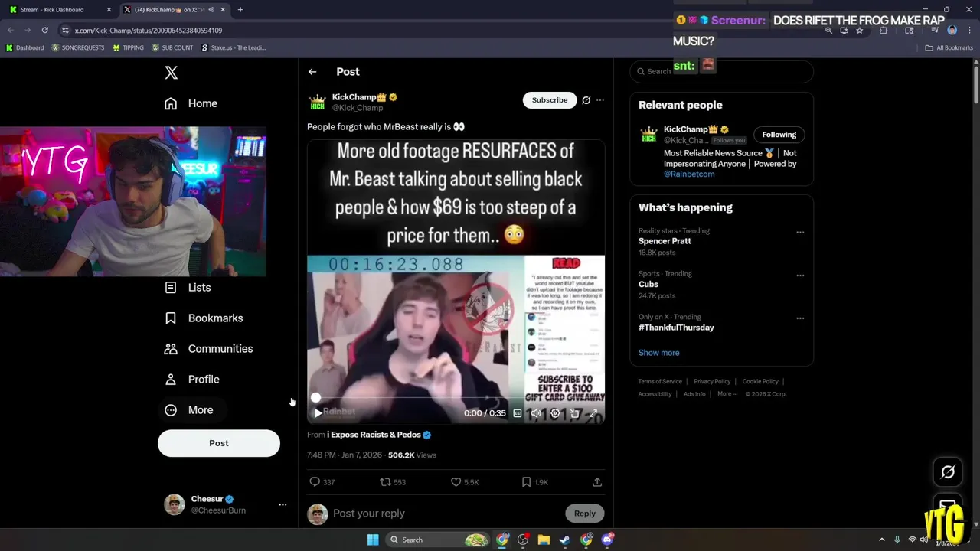
Task: Click the browser back arrow
Action: (11, 31)
